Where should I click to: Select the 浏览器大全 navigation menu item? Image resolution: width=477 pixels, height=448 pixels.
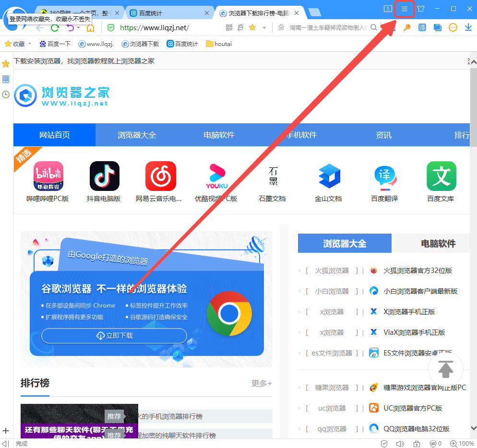137,135
